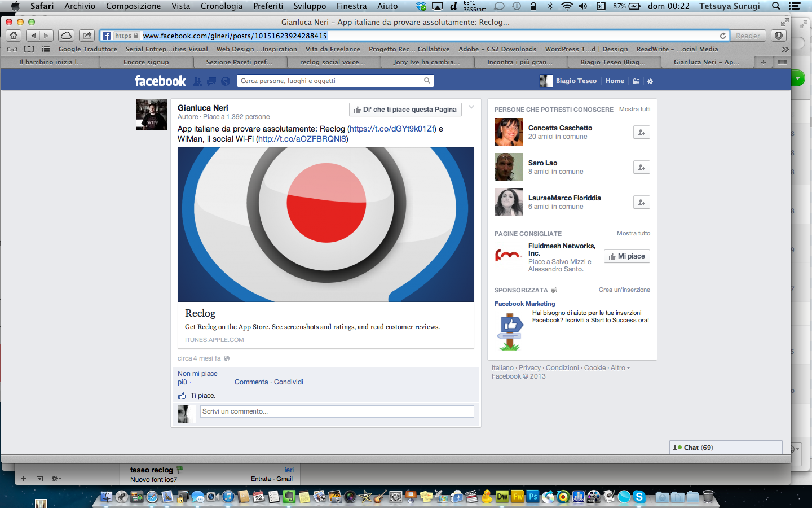Reload the page with the refresh arrow
The width and height of the screenshot is (812, 508).
[722, 36]
